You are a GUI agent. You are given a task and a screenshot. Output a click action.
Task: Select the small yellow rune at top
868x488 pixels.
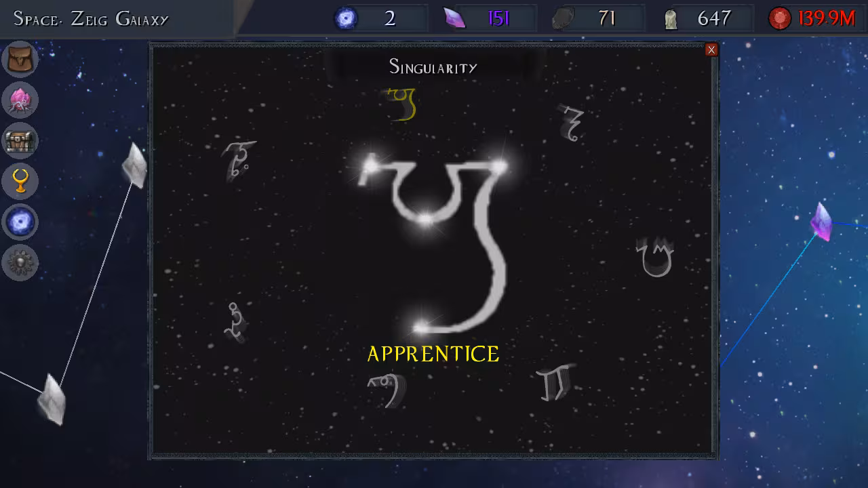click(x=402, y=105)
